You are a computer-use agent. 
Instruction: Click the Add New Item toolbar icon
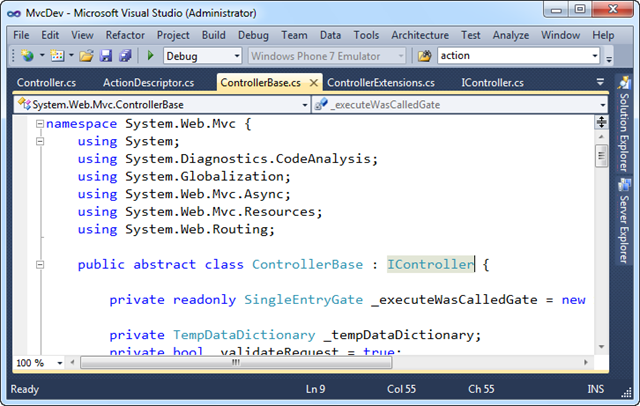[57, 55]
